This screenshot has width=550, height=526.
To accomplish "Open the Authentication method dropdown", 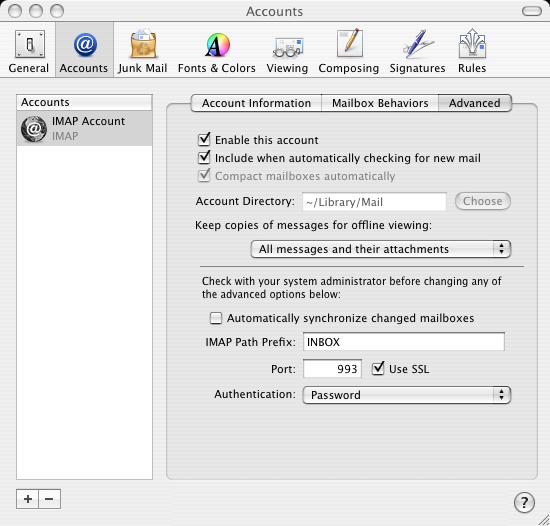I will click(407, 395).
